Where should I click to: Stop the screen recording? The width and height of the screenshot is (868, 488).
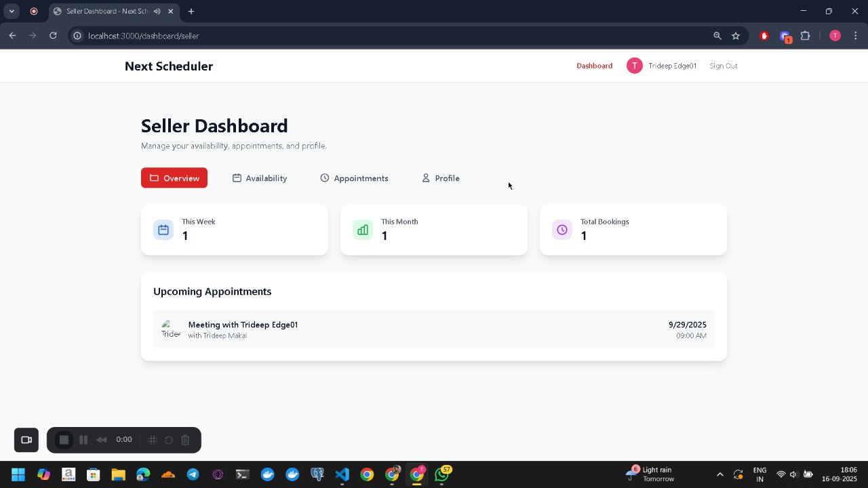tap(64, 440)
